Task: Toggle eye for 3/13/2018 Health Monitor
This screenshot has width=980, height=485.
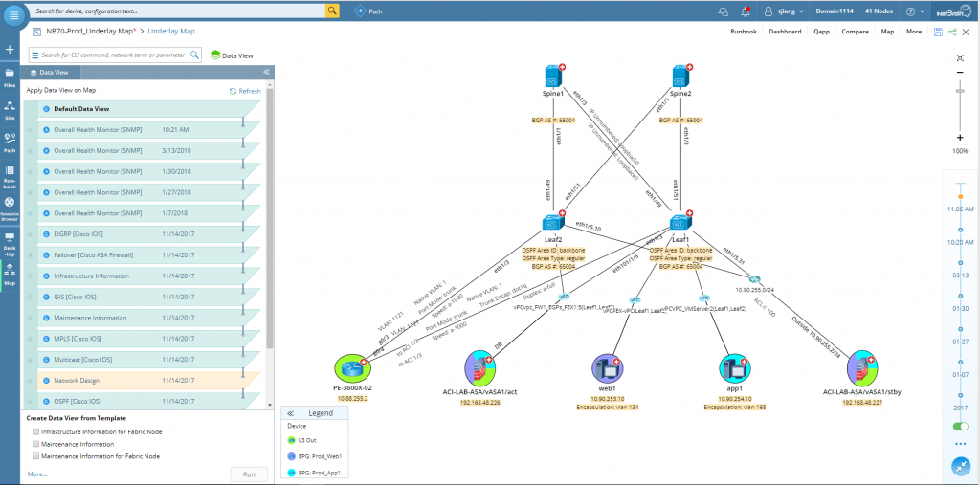Action: pyautogui.click(x=30, y=150)
